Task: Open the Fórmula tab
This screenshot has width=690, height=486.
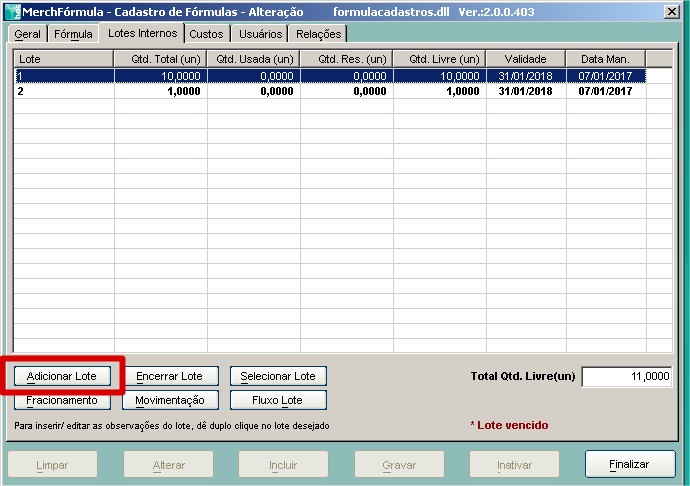Action: point(73,34)
